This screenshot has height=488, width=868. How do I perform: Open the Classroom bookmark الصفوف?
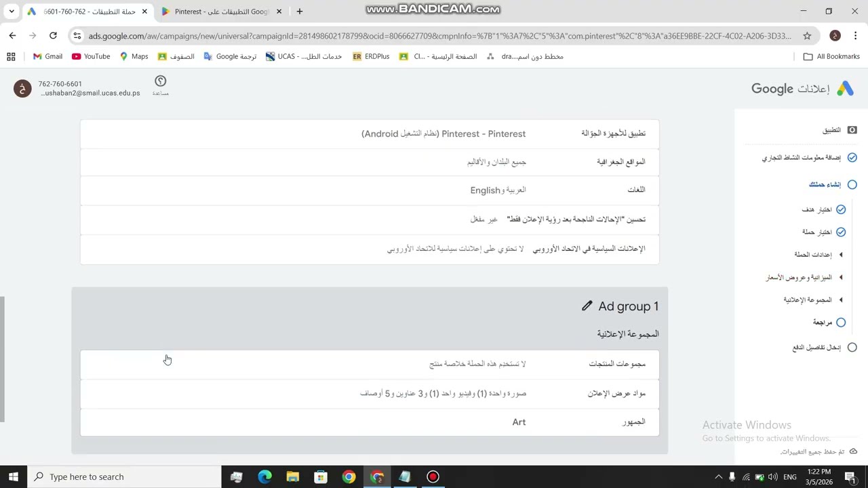tap(176, 57)
